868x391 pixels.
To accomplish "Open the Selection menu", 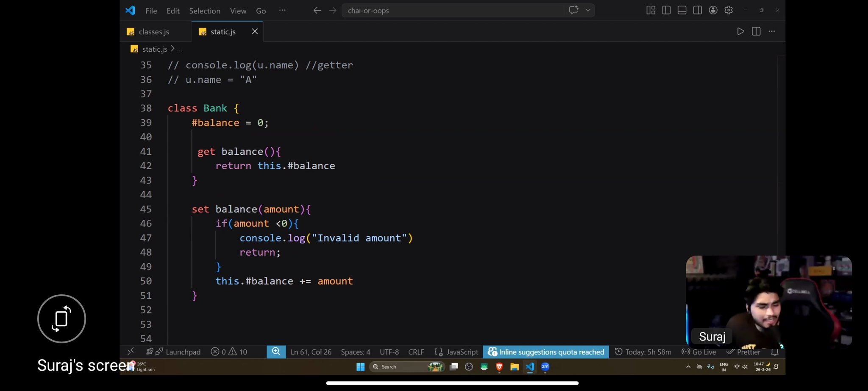I will (x=204, y=11).
